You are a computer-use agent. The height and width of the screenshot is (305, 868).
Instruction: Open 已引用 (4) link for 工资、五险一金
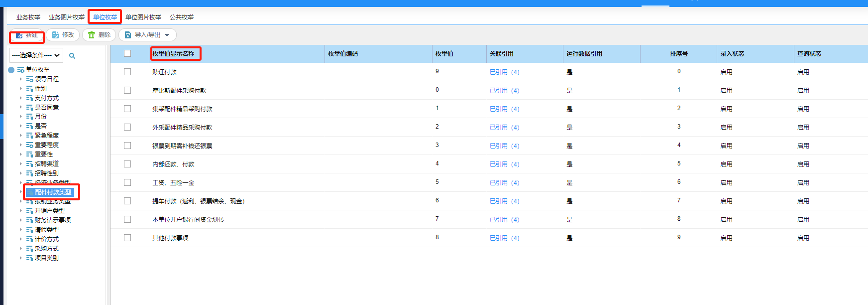click(x=504, y=183)
